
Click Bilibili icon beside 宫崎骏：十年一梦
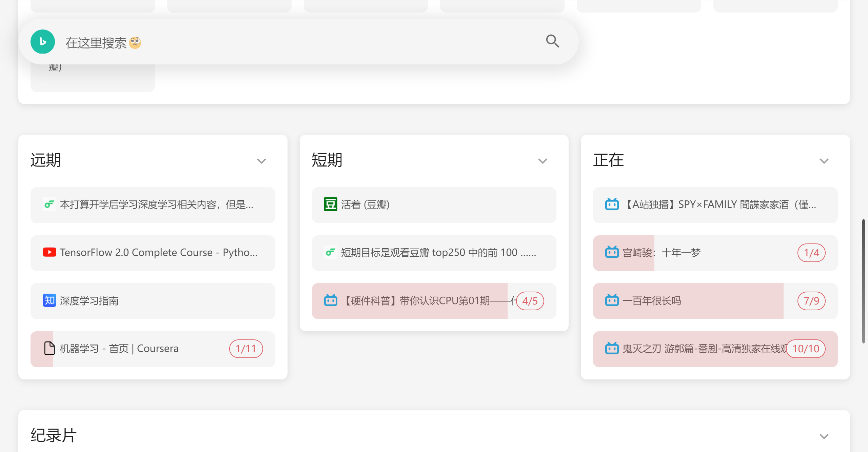pyautogui.click(x=612, y=252)
